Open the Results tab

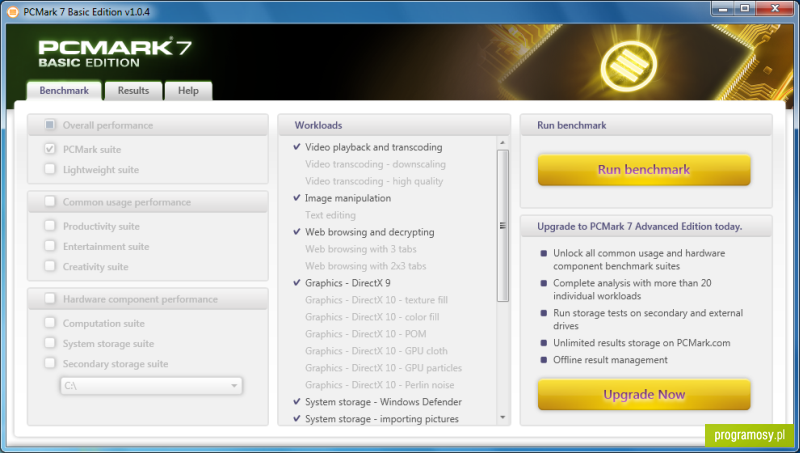pos(133,91)
